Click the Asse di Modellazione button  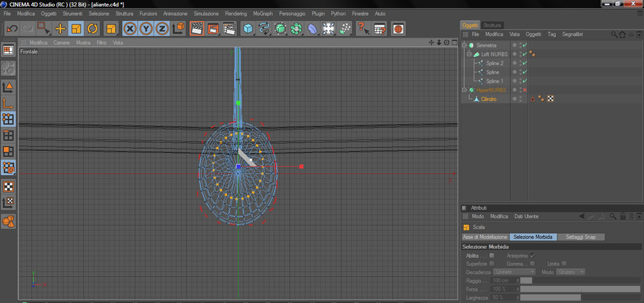[485, 237]
